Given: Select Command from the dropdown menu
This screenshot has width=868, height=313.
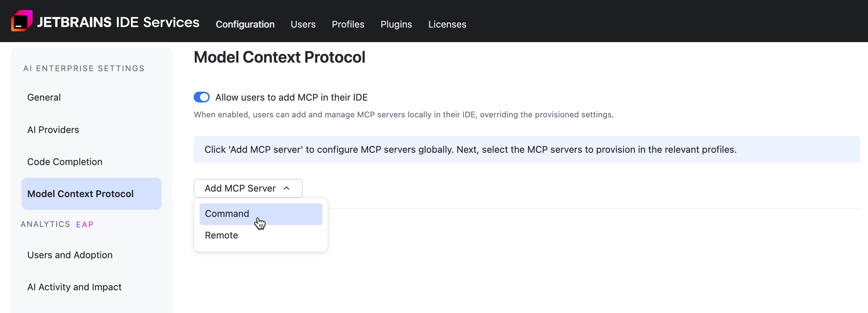Looking at the screenshot, I should pos(227,214).
